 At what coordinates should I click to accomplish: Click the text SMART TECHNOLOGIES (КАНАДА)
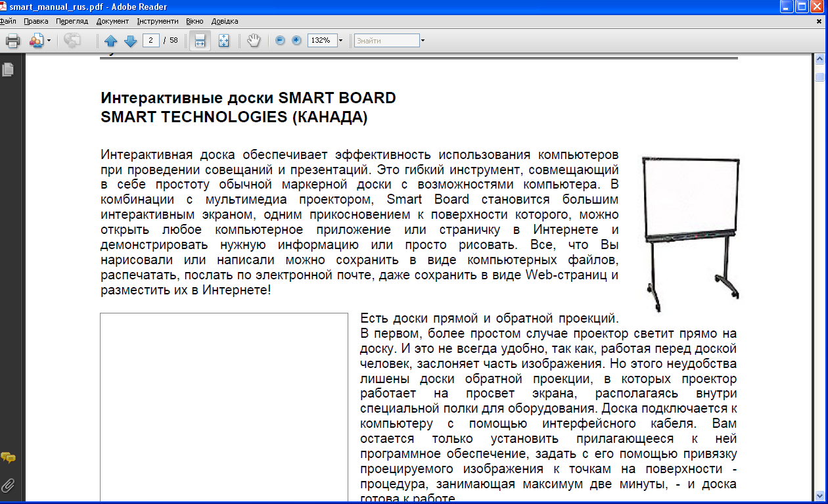(x=234, y=118)
